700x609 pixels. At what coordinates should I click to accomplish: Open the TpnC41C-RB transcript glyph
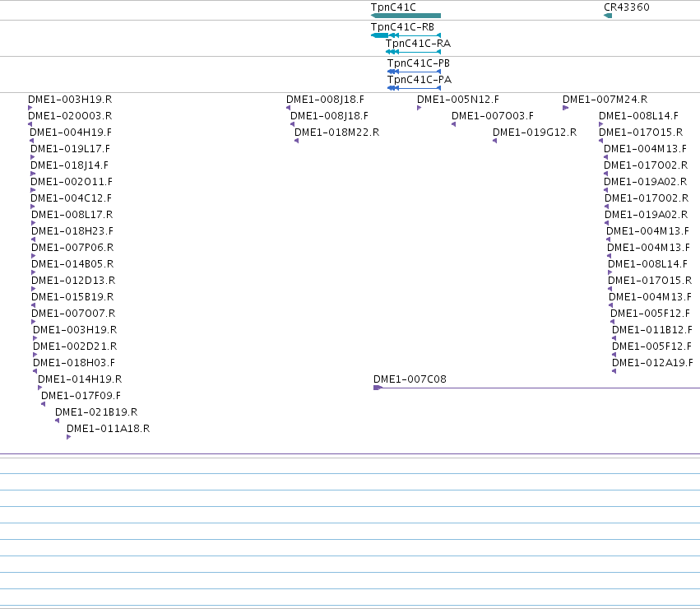pyautogui.click(x=406, y=35)
